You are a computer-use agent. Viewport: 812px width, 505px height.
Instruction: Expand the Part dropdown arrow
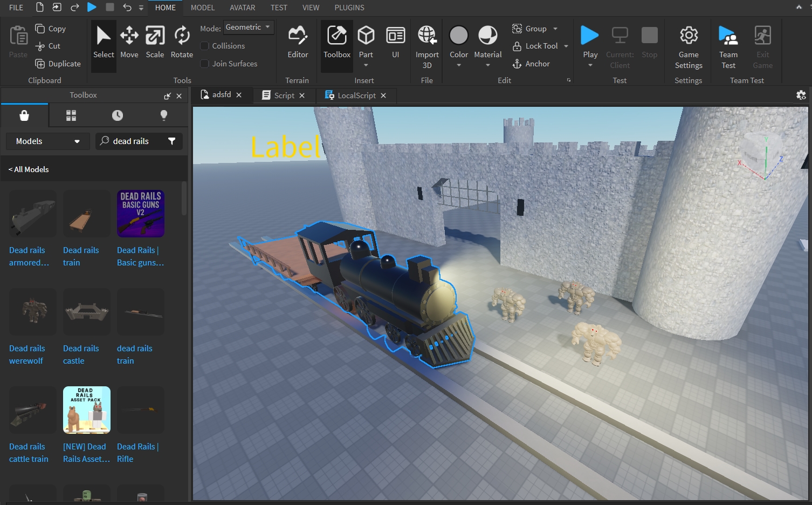tap(366, 66)
